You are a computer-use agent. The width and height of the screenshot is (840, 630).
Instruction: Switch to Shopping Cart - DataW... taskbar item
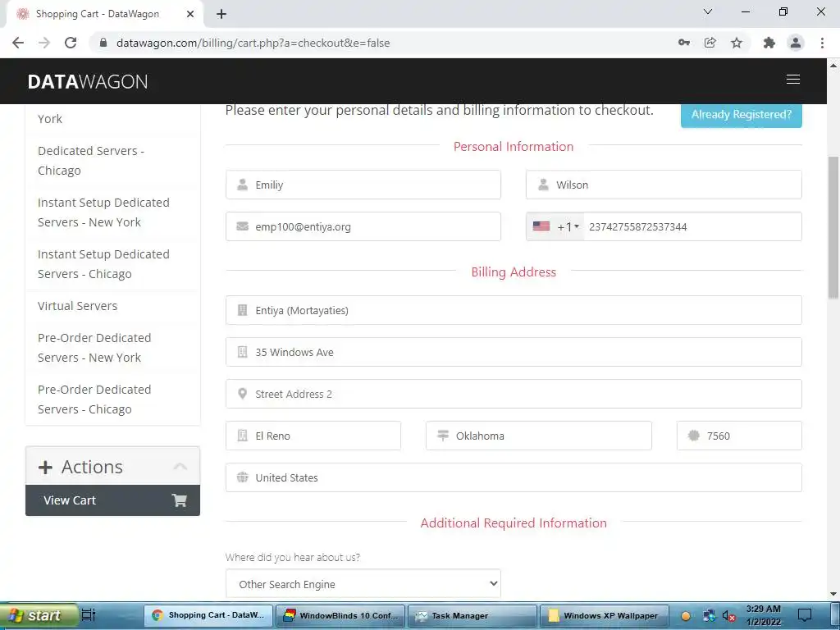click(x=209, y=615)
